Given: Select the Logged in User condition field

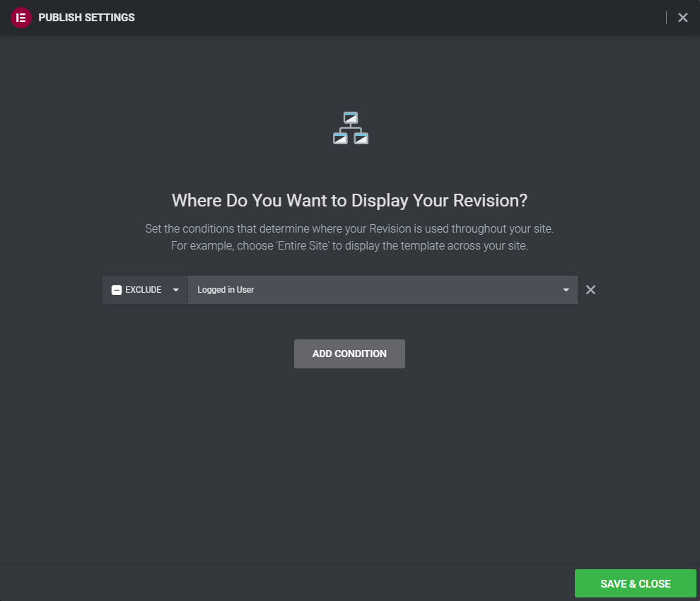Looking at the screenshot, I should (x=383, y=290).
